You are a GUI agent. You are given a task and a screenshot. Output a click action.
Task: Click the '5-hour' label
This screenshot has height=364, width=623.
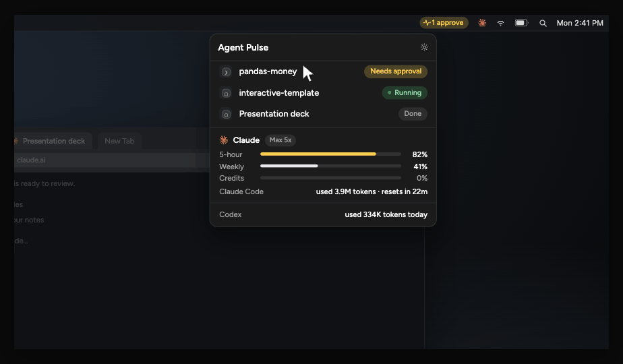(x=231, y=154)
